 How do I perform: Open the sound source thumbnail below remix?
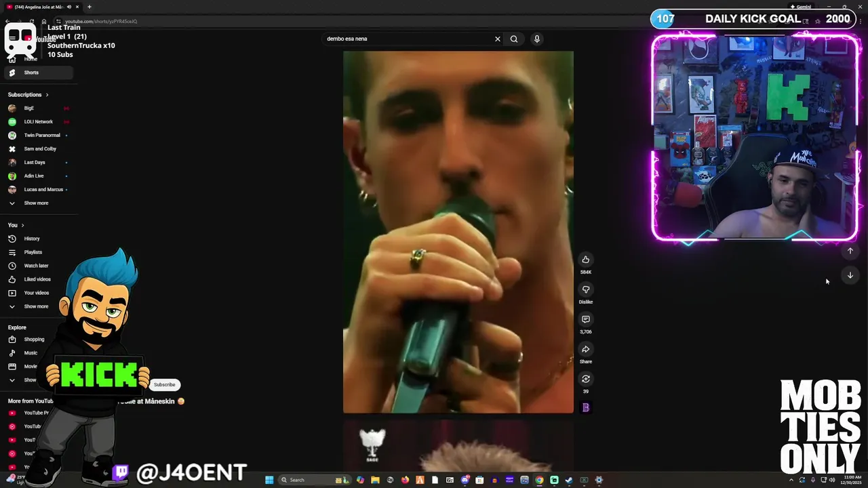tap(586, 407)
